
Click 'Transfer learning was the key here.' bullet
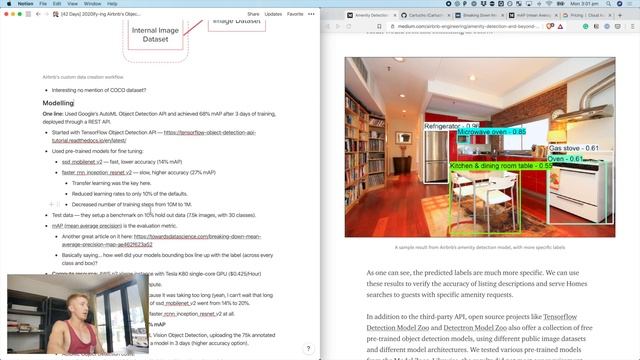click(111, 183)
